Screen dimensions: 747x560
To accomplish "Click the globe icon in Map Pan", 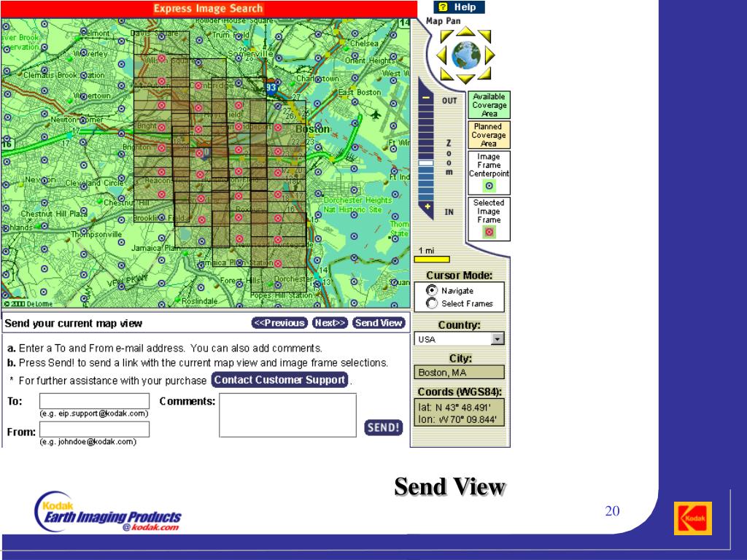I will click(465, 55).
